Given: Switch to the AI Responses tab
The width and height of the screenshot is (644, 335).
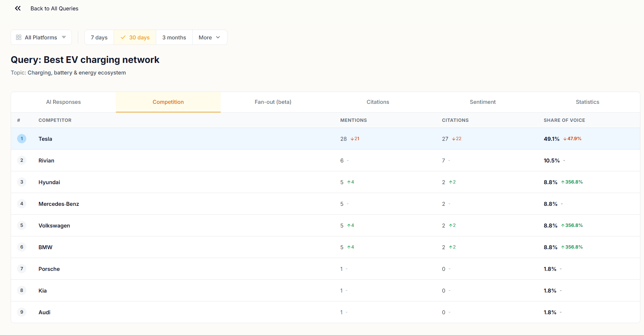Looking at the screenshot, I should (63, 102).
